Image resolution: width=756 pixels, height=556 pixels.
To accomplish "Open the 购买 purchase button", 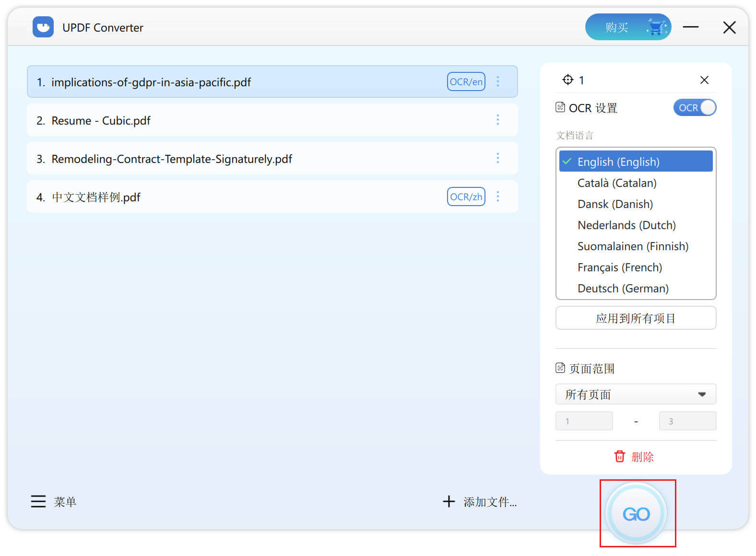I will (628, 27).
